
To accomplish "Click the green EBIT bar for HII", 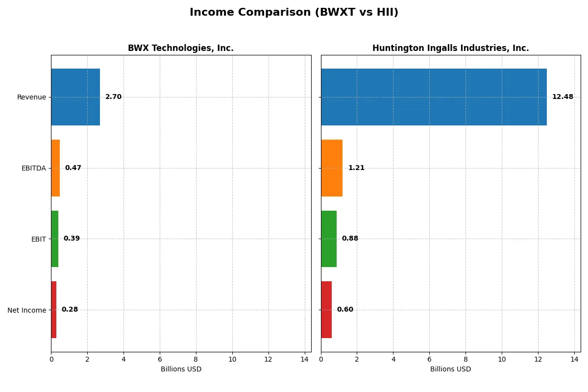I will tap(328, 239).
